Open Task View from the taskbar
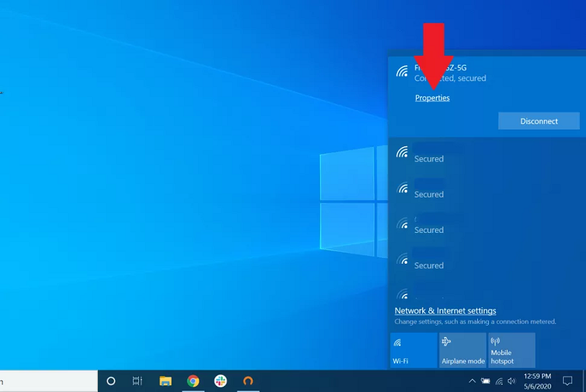 138,381
